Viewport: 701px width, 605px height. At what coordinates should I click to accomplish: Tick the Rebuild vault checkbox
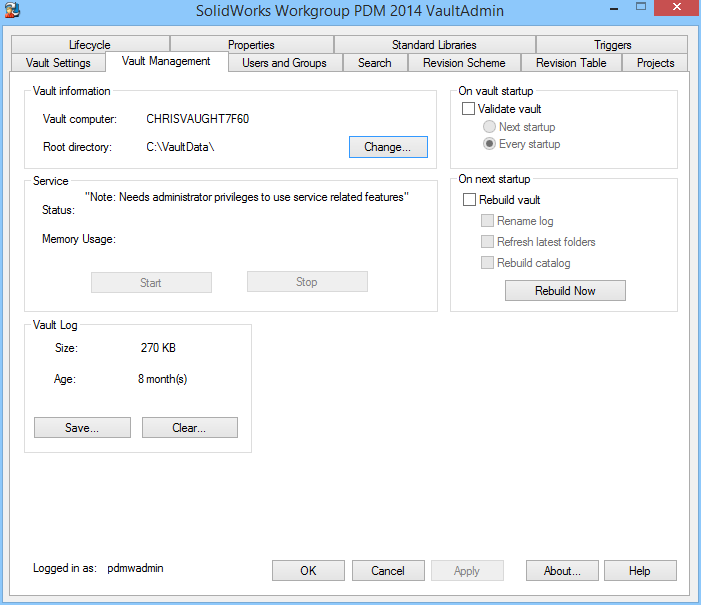(x=469, y=199)
